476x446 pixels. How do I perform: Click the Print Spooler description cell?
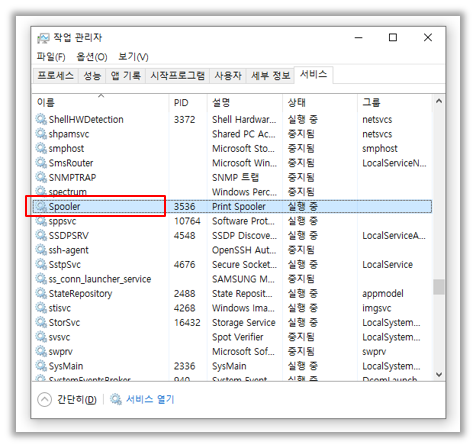[239, 207]
